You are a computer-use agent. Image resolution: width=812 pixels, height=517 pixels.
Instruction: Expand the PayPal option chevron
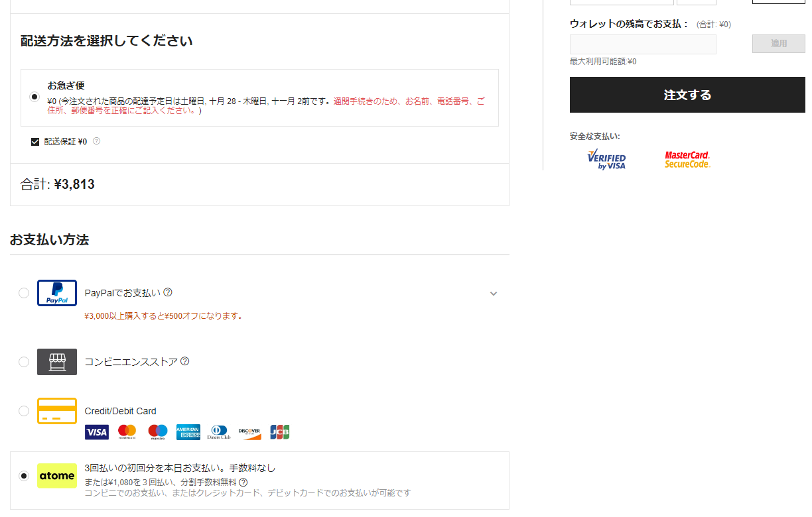(x=494, y=294)
